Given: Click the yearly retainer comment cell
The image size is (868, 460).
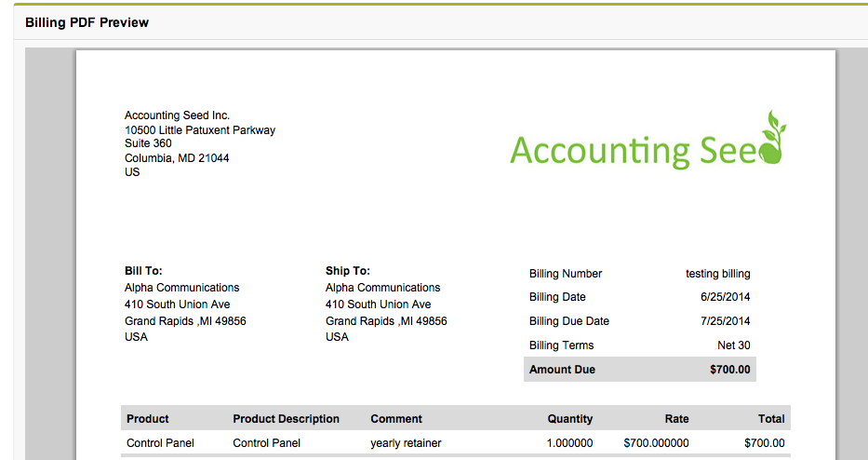Looking at the screenshot, I should (x=406, y=443).
